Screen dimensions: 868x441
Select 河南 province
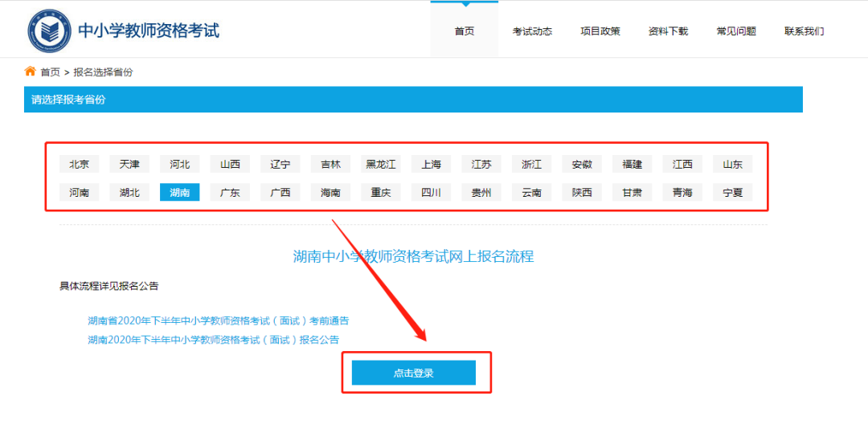tap(79, 193)
